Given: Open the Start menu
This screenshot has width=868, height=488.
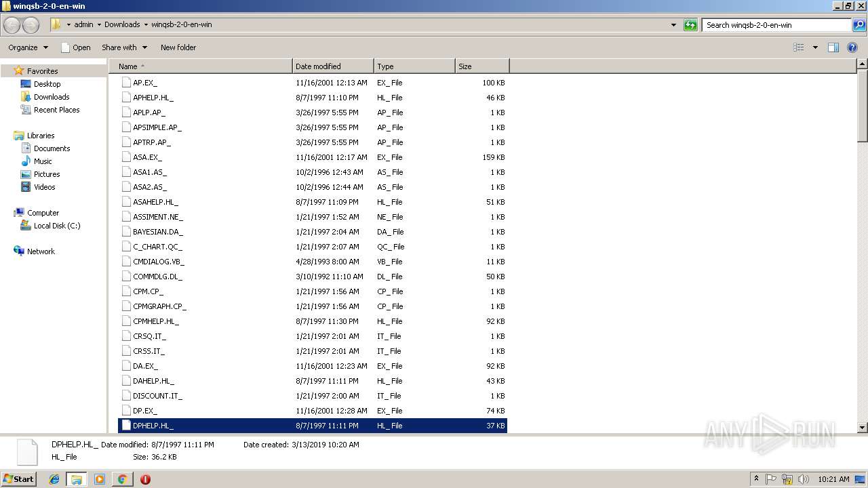Looking at the screenshot, I should click(19, 479).
